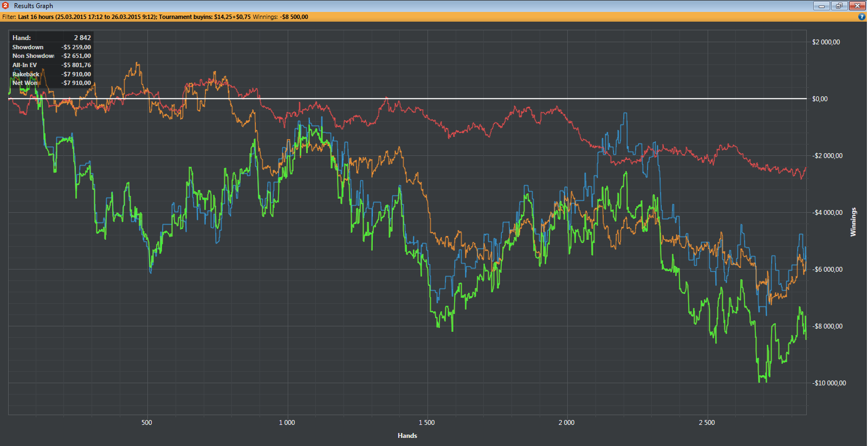
Task: Click the $2 000,00 Y-axis label
Action: point(826,42)
